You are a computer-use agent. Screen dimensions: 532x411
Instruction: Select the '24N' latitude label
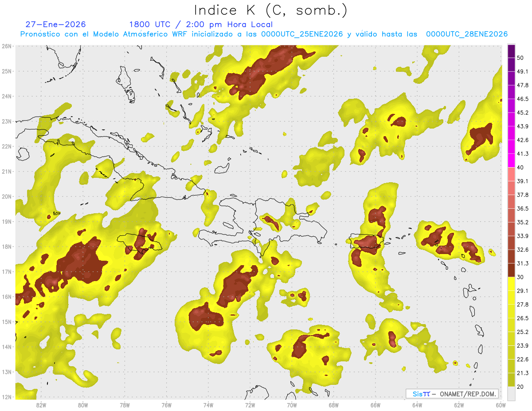point(7,96)
